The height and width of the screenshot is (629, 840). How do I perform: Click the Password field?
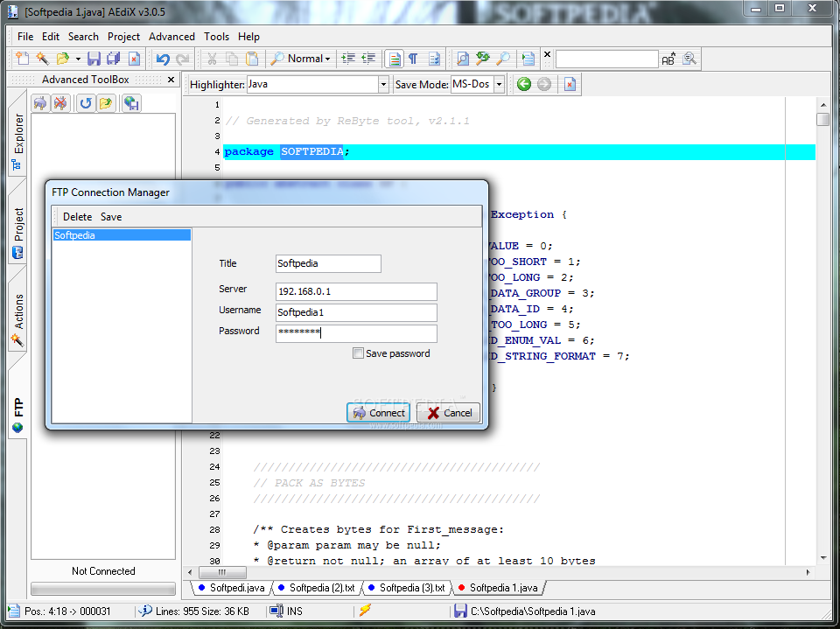coord(356,333)
